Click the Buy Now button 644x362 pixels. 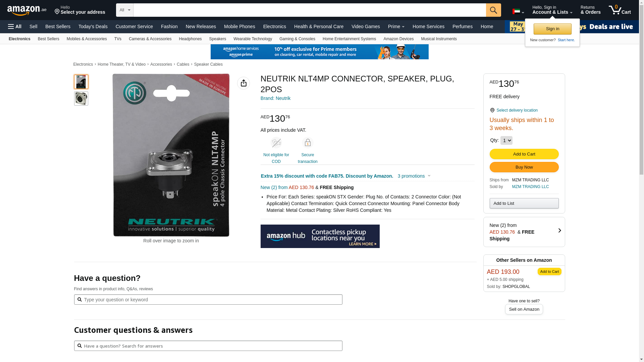524,167
